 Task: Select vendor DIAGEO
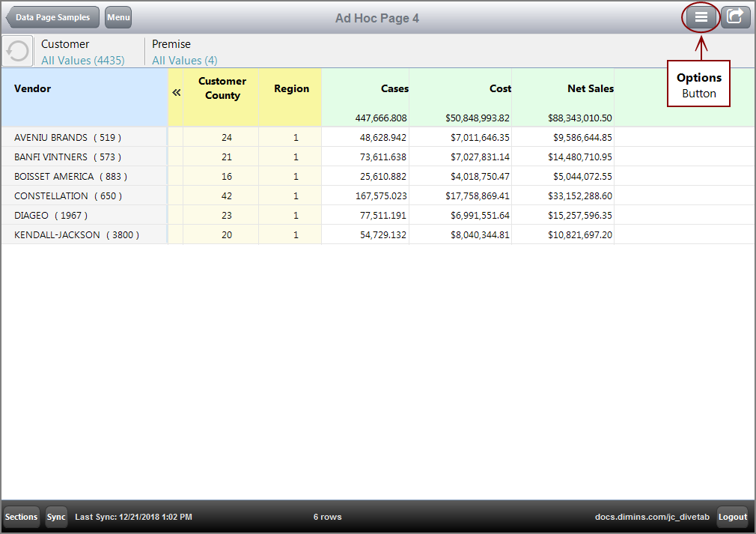(46, 214)
